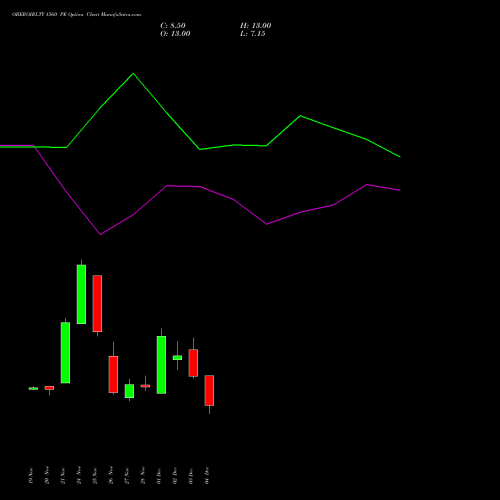This screenshot has height=500, width=500.
Task: Click the highest green candle for 24 Nov
Action: [x=81, y=294]
